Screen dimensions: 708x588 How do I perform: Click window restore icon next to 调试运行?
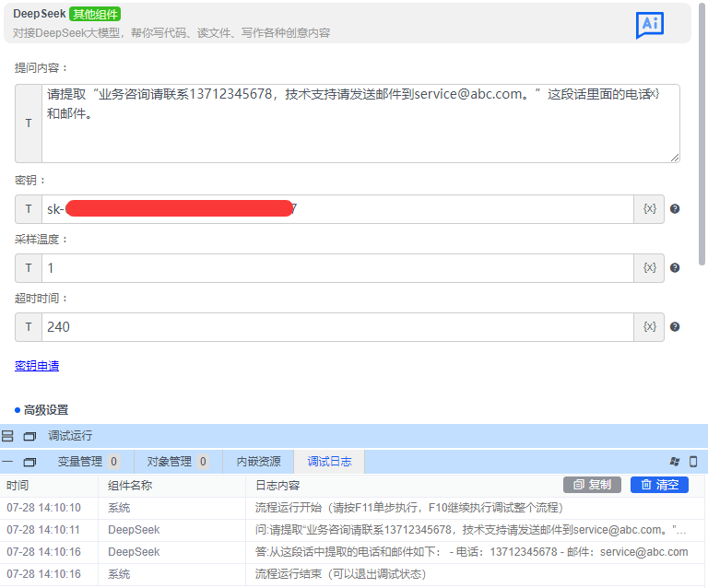pyautogui.click(x=29, y=436)
